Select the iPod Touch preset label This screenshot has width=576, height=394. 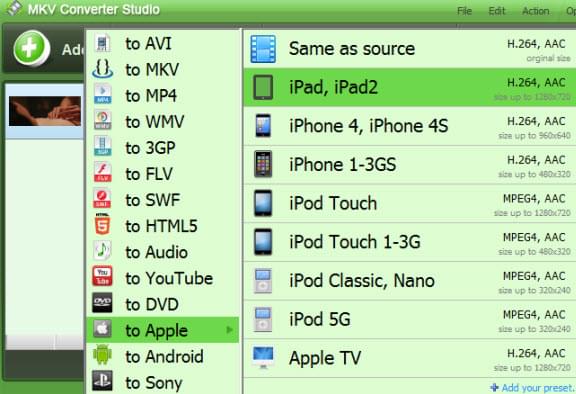[x=333, y=203]
